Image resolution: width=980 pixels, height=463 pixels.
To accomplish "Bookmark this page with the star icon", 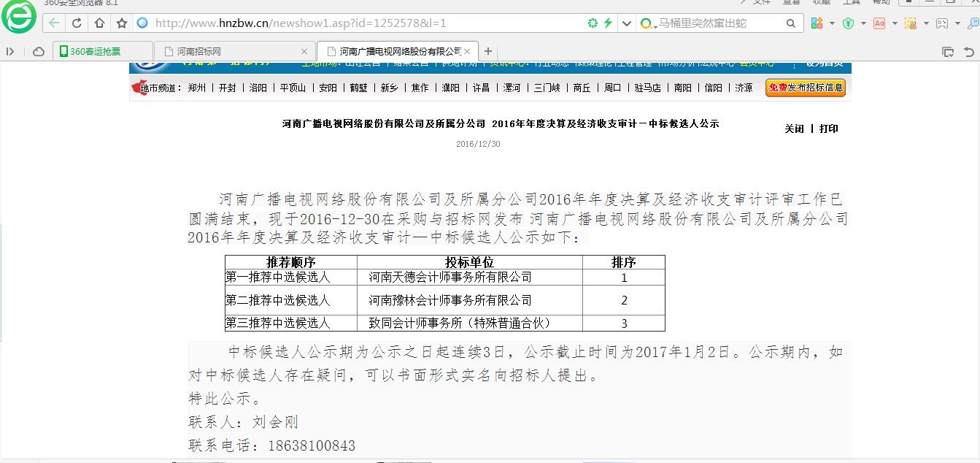I will click(x=122, y=23).
